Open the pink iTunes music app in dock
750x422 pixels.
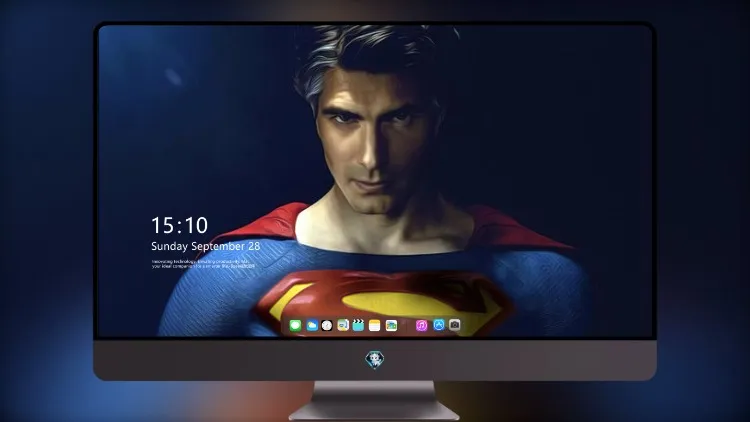(421, 326)
